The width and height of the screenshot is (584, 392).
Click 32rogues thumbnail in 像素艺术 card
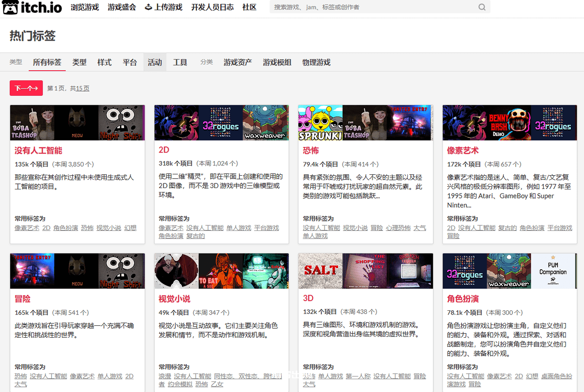pyautogui.click(x=554, y=122)
